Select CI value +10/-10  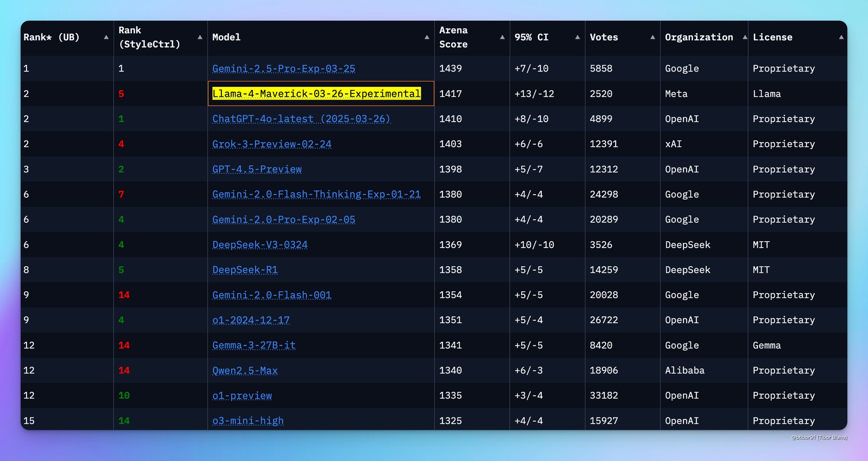534,245
